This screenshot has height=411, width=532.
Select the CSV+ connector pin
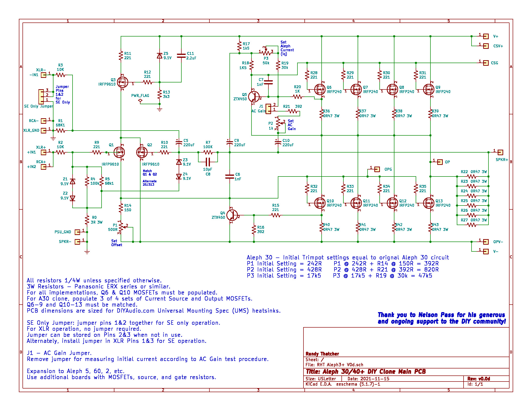486,46
